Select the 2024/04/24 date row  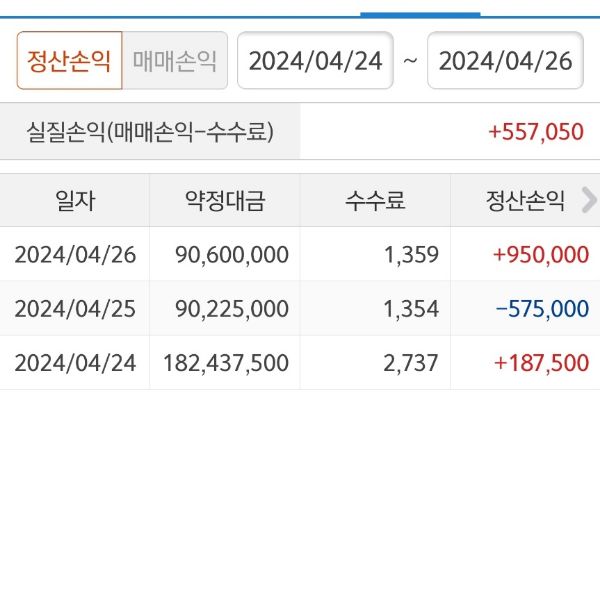point(75,362)
